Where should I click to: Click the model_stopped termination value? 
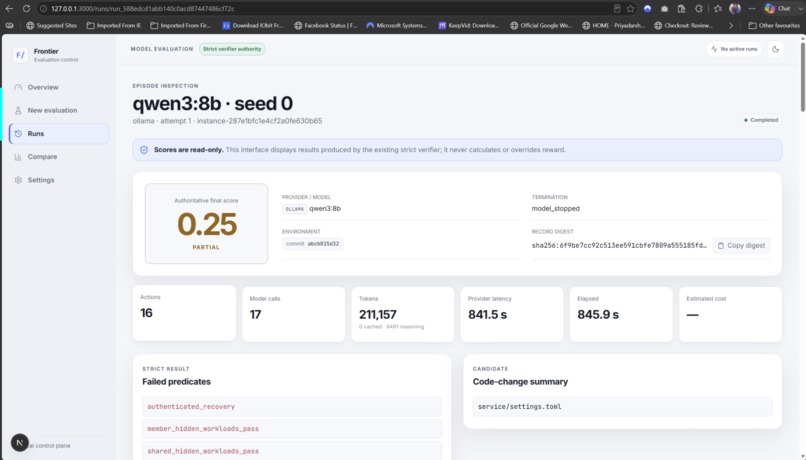pyautogui.click(x=556, y=209)
